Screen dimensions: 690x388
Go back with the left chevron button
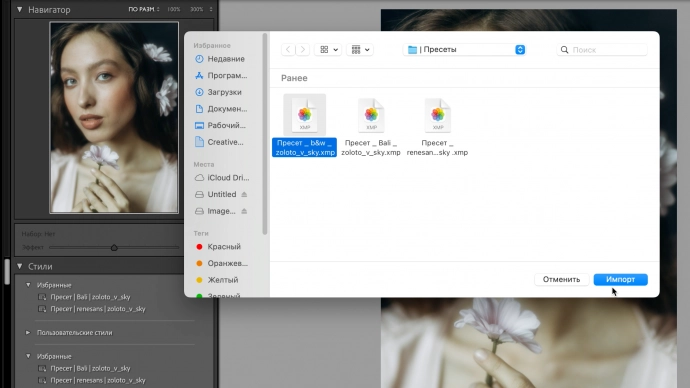288,50
